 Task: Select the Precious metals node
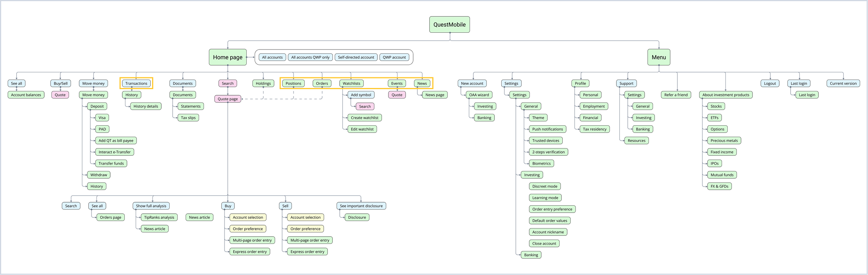[724, 141]
